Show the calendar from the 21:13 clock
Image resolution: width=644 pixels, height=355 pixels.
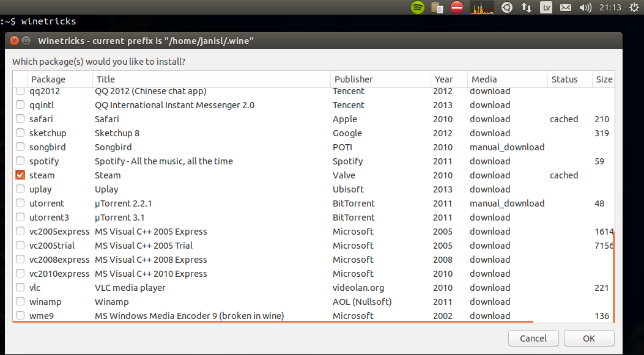[x=610, y=7]
